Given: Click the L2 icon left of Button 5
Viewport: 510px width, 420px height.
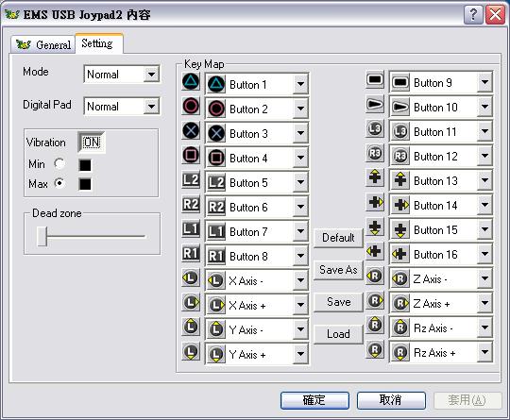Looking at the screenshot, I should [191, 179].
